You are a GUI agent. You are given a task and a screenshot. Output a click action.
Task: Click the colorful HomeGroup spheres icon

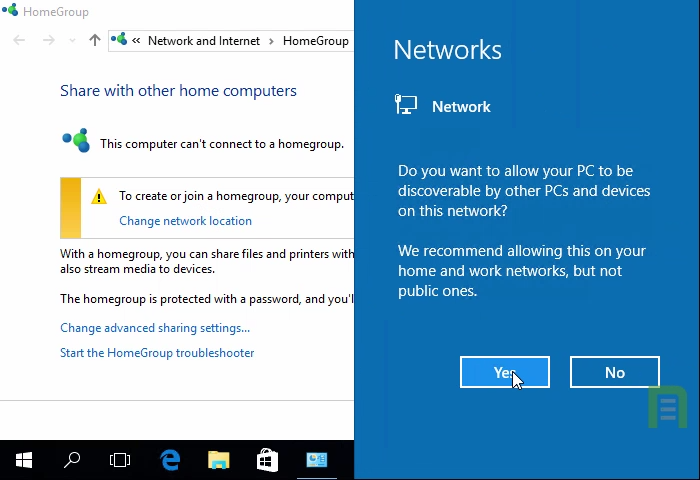(x=76, y=140)
